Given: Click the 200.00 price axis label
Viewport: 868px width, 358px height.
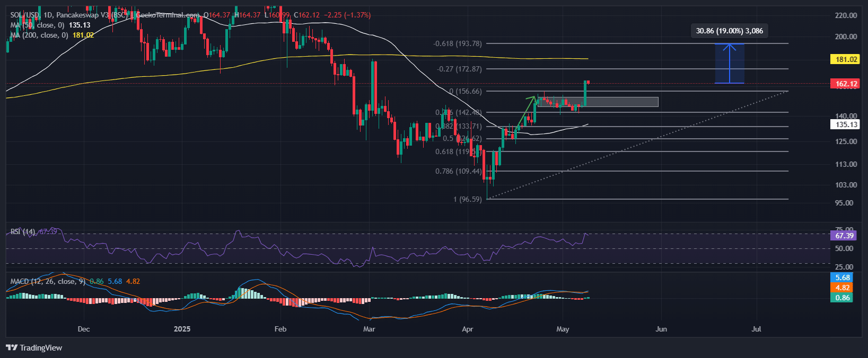Looking at the screenshot, I should coord(846,37).
